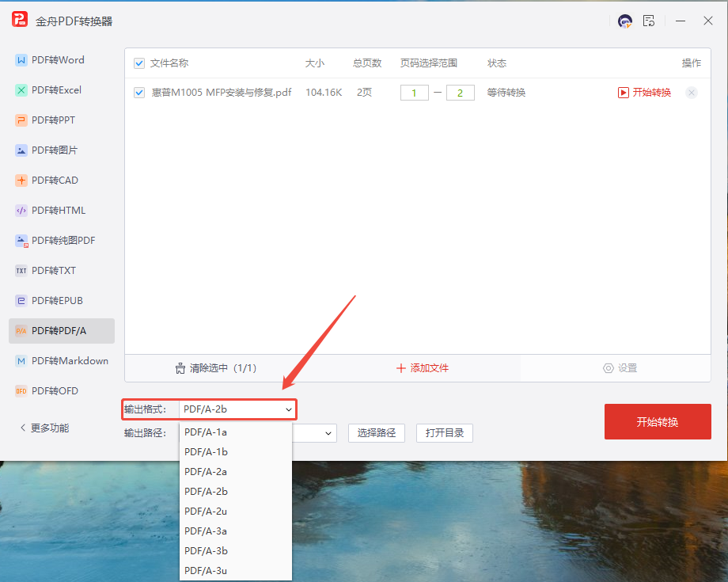Screen dimensions: 728x582
Task: Click the large red 开始转换 button
Action: 658,421
